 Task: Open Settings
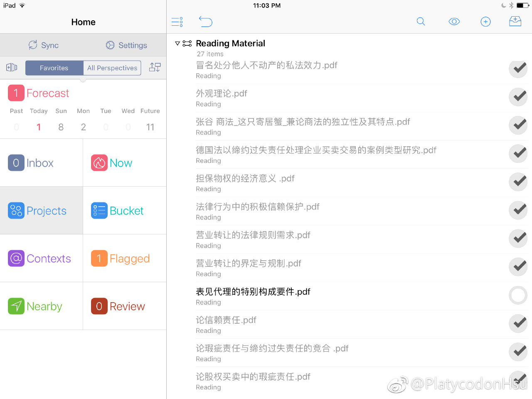coord(126,45)
